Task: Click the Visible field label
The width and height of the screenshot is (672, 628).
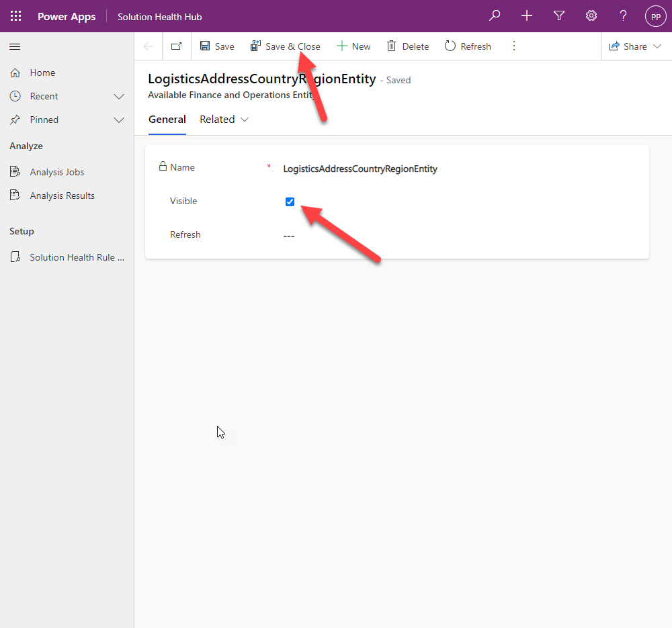Action: pyautogui.click(x=183, y=201)
